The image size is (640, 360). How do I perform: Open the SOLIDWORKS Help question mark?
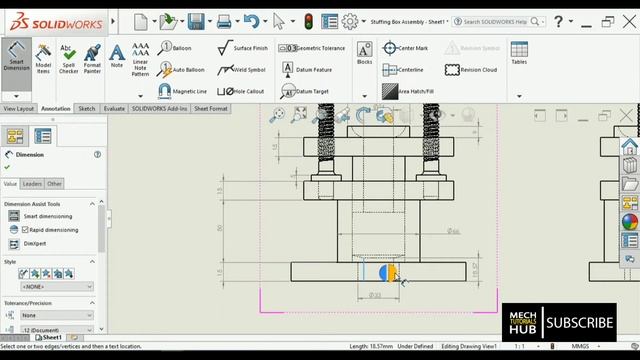pyautogui.click(x=558, y=21)
